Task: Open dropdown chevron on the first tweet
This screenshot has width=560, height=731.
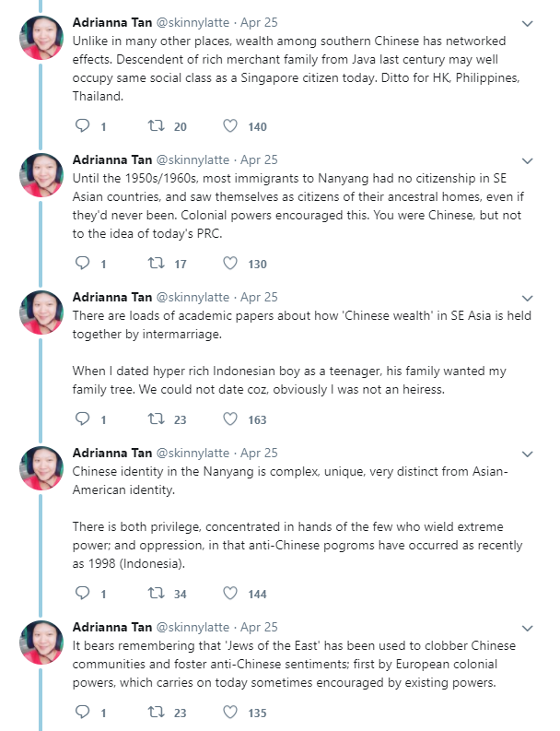Action: tap(527, 23)
